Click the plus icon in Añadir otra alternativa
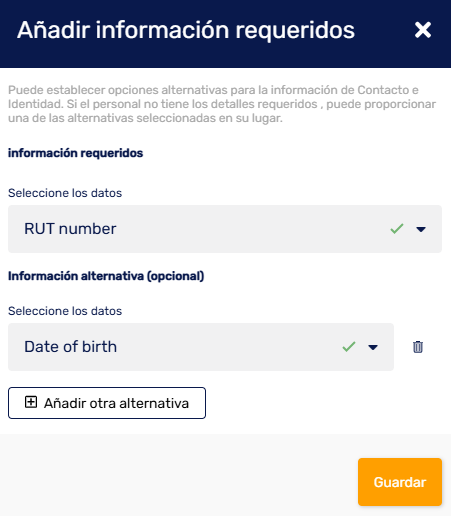 (31, 402)
